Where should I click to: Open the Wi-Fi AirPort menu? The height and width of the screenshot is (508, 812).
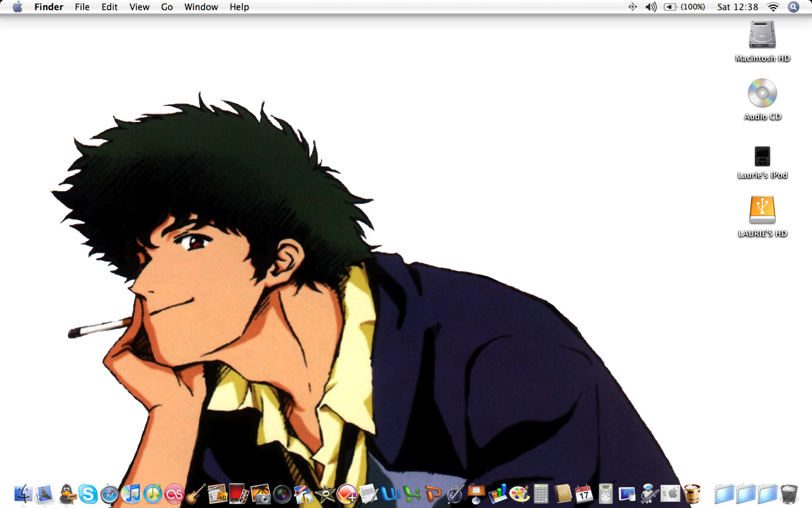point(773,7)
